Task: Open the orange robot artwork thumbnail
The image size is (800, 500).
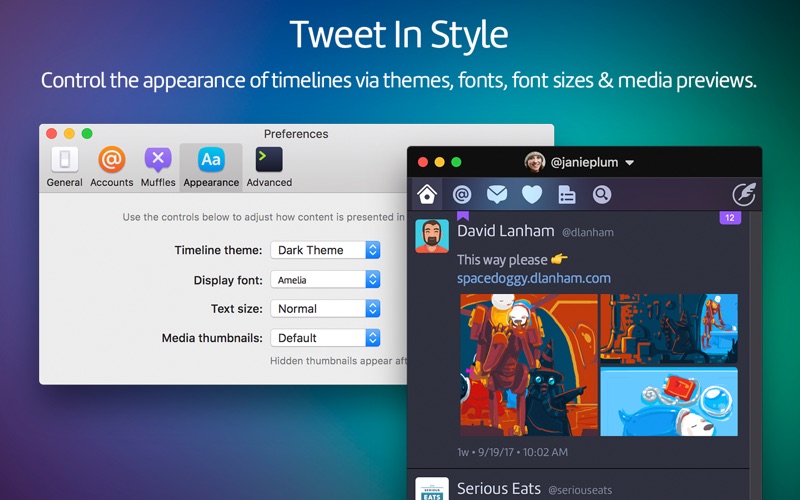Action: pos(528,365)
